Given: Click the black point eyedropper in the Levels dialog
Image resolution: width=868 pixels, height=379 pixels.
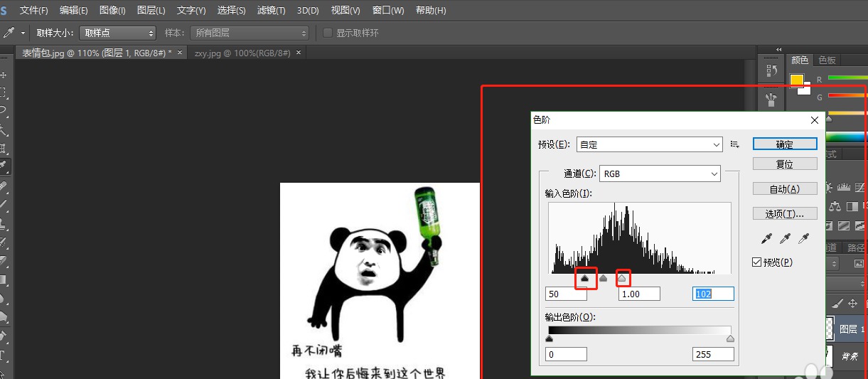Looking at the screenshot, I should click(x=767, y=239).
